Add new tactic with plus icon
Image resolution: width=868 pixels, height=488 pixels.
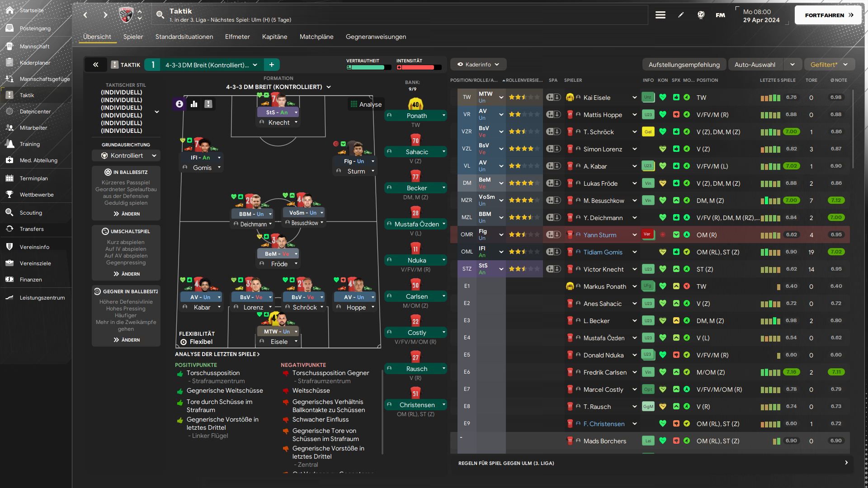coord(272,65)
